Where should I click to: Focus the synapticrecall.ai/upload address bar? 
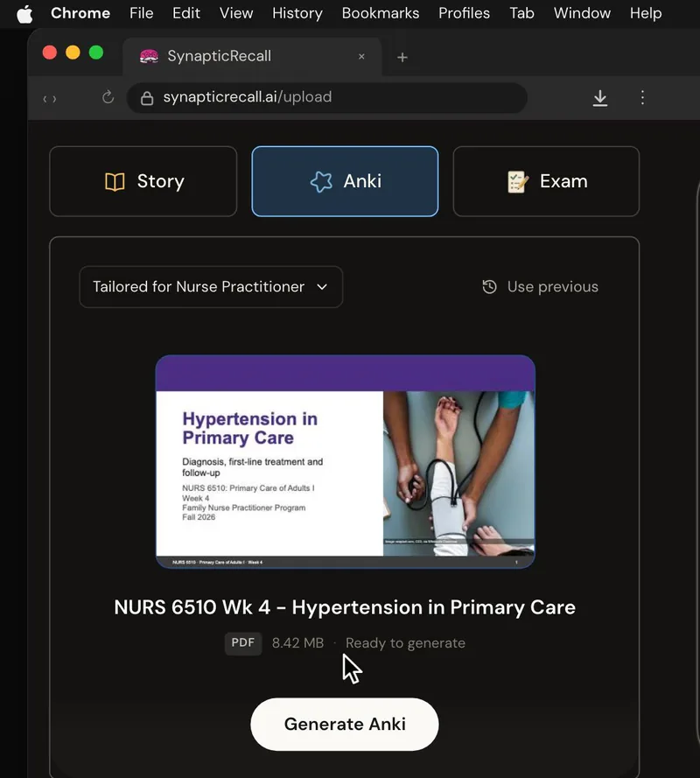coord(327,98)
